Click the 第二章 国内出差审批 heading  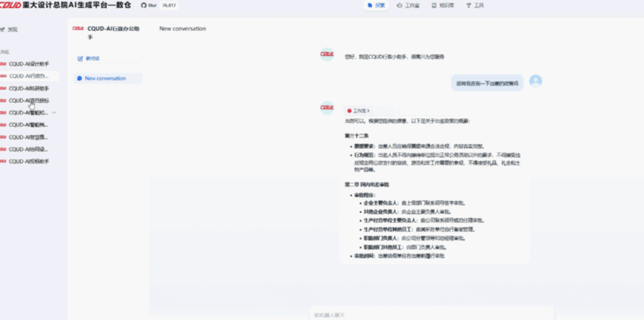[x=367, y=185]
